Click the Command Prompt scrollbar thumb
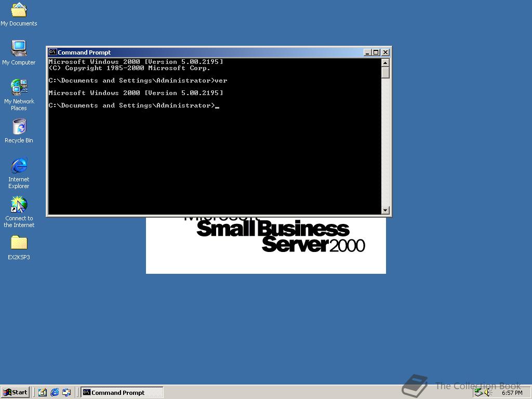532x399 pixels. [385, 73]
